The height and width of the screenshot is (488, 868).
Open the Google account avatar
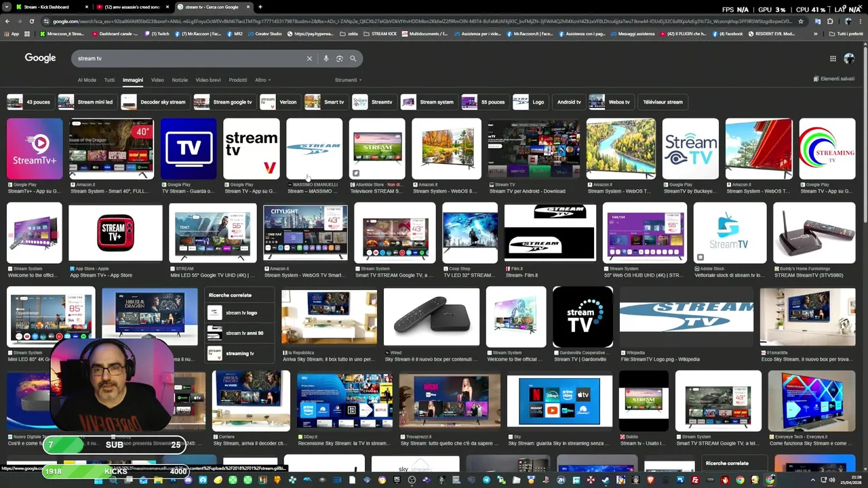point(849,58)
